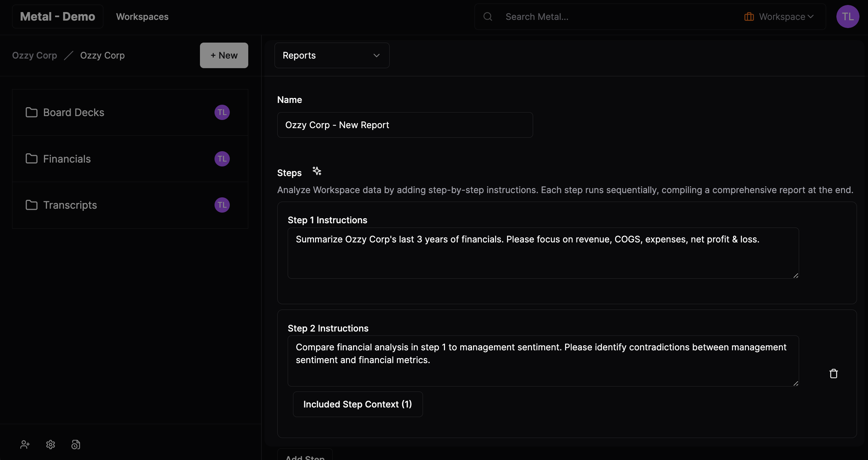
Task: Click the Workspaces menu item
Action: click(142, 16)
